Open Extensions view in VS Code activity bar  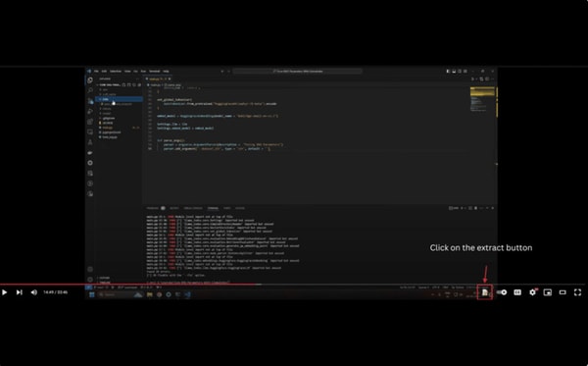[x=90, y=122]
